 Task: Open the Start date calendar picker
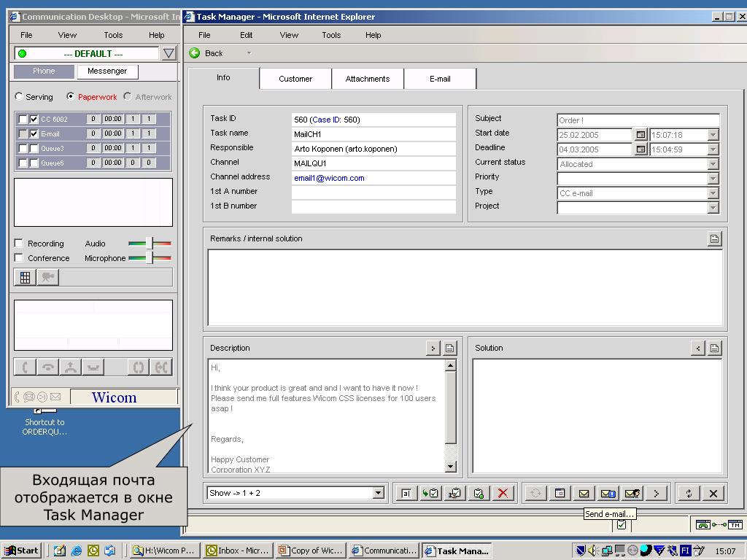[x=640, y=135]
